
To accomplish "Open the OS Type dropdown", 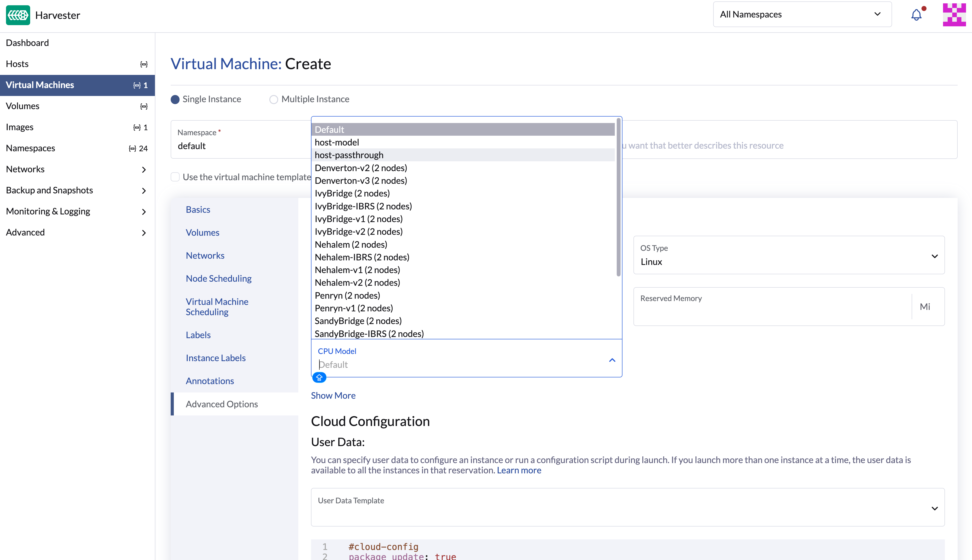I will [x=789, y=255].
